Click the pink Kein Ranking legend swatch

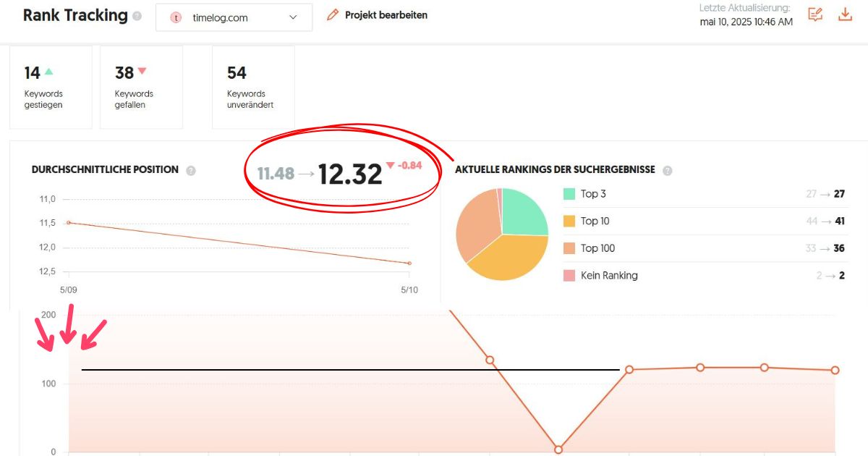click(x=569, y=275)
